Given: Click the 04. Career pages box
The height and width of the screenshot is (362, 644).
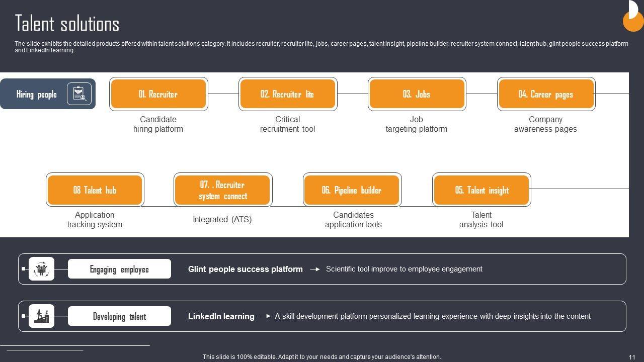Looking at the screenshot, I should coord(546,94).
